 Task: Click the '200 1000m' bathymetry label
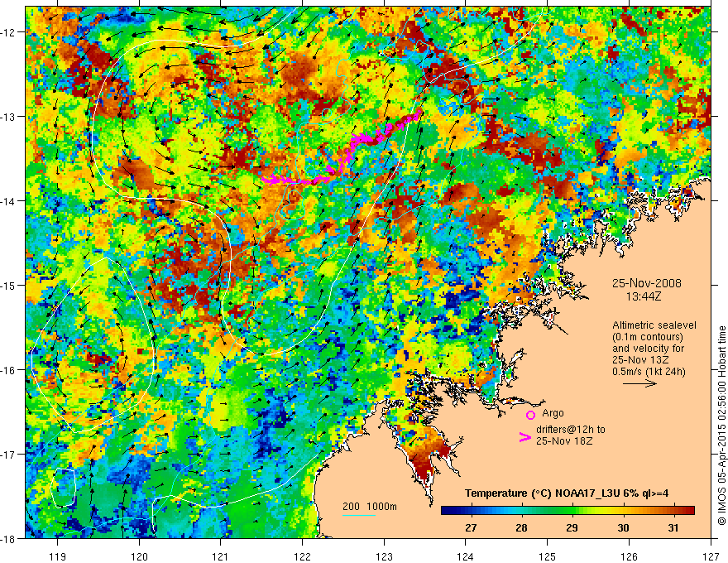(x=370, y=507)
